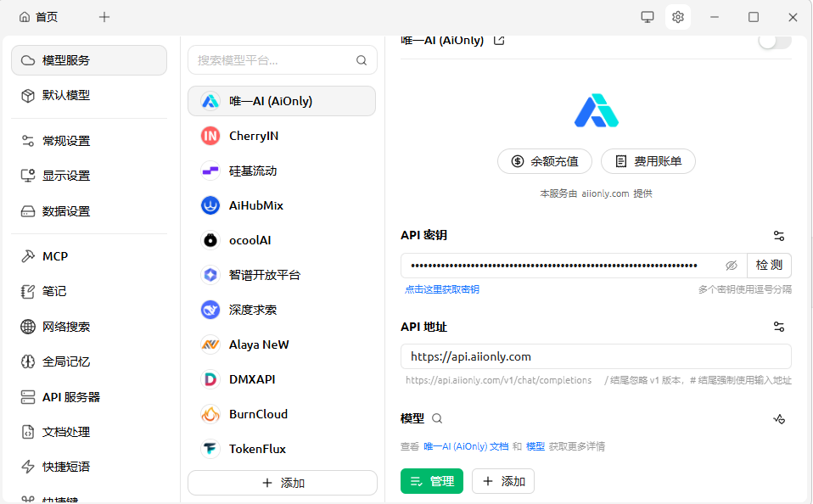Screen dimensions: 813x504
Task: Select 智谱开放平台 provider
Action: point(282,275)
